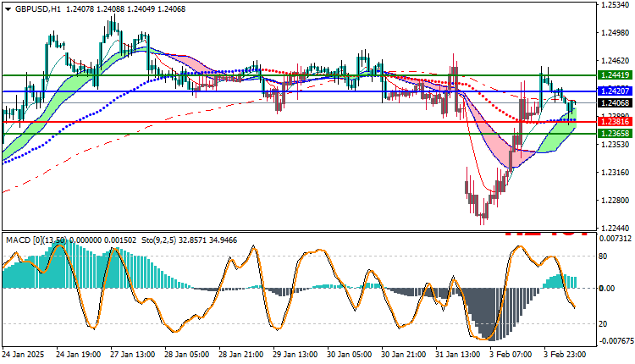Click the stochastic values 32.8571 34.9466
This screenshot has width=635, height=364.
click(x=208, y=240)
